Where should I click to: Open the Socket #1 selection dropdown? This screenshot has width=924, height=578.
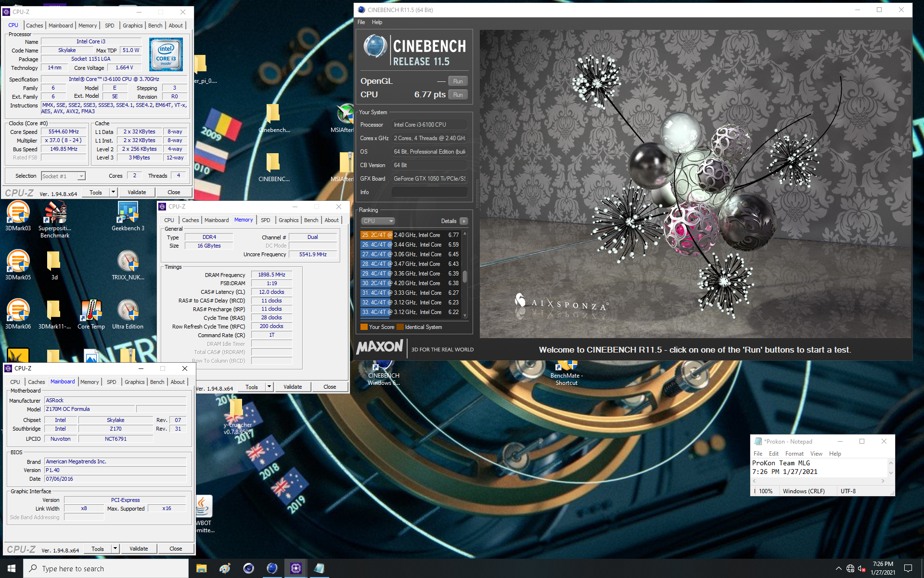pos(63,176)
